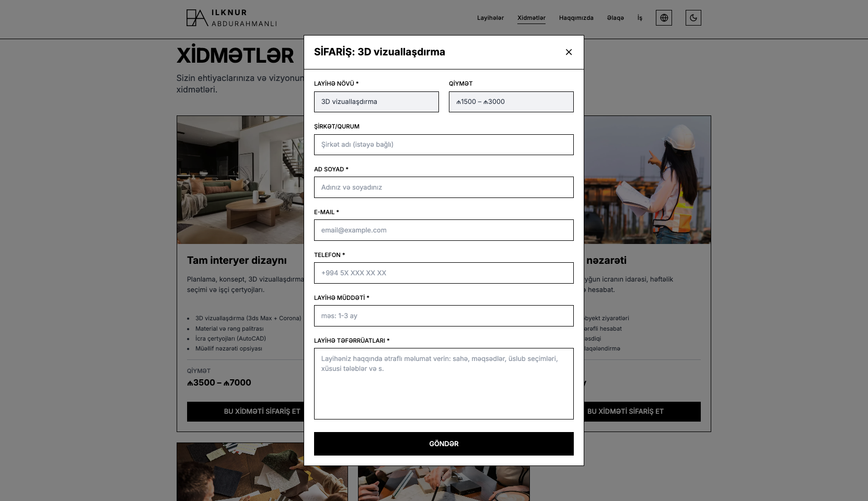Image resolution: width=868 pixels, height=501 pixels.
Task: Submit the form with Göndər button
Action: [x=444, y=444]
